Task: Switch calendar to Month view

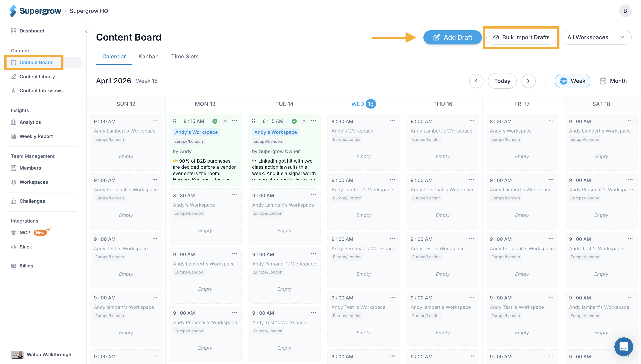Action: (x=613, y=81)
